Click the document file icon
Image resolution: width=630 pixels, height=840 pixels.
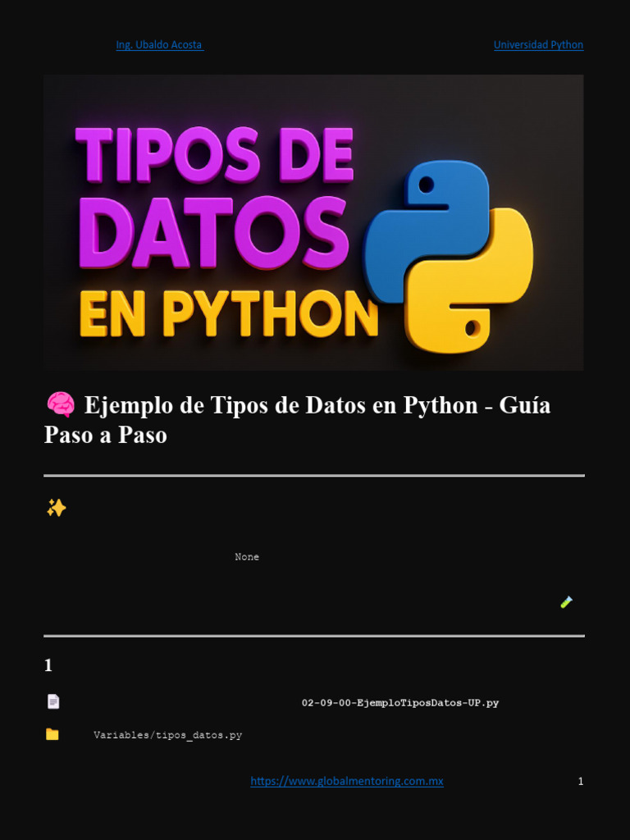click(x=53, y=702)
